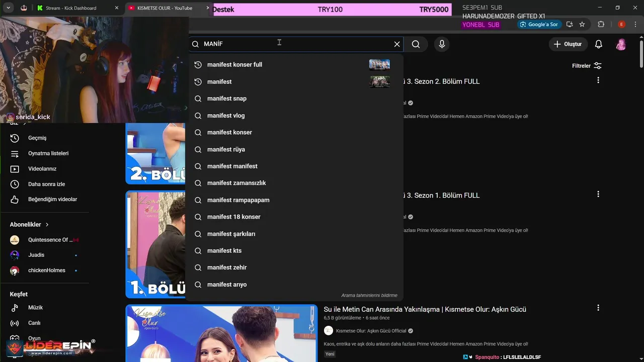The height and width of the screenshot is (362, 644).
Task: Close the Stream - Kick Dashboard tab
Action: click(117, 8)
